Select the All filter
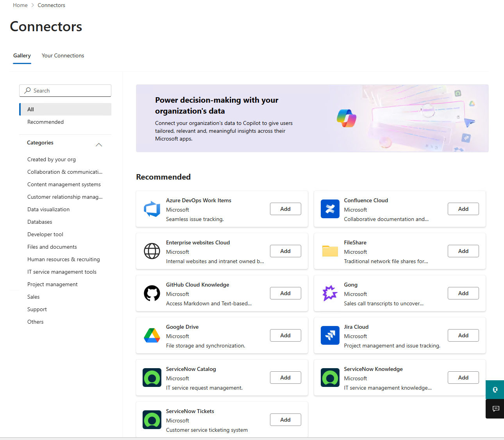The image size is (504, 440). coord(65,109)
